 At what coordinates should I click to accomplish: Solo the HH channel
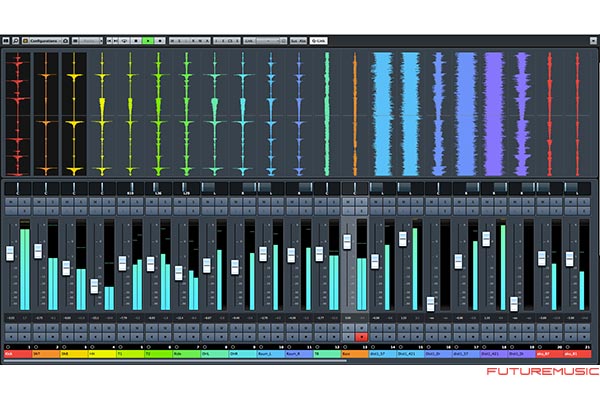coord(109,201)
